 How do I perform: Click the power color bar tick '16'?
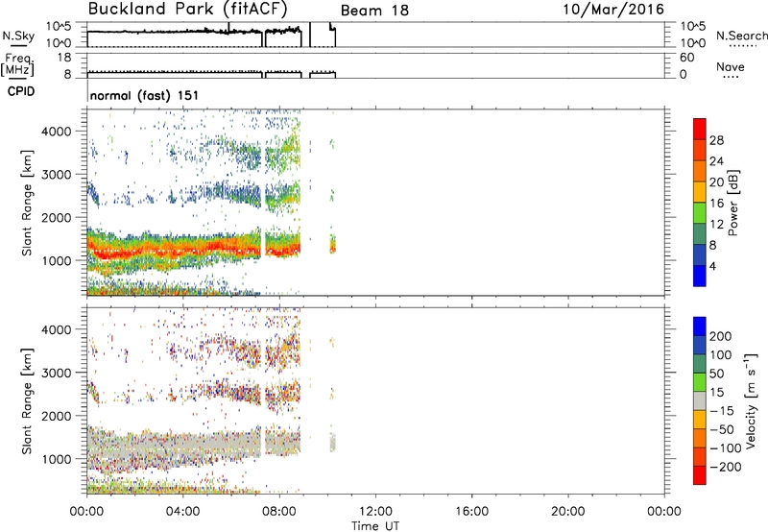click(716, 204)
